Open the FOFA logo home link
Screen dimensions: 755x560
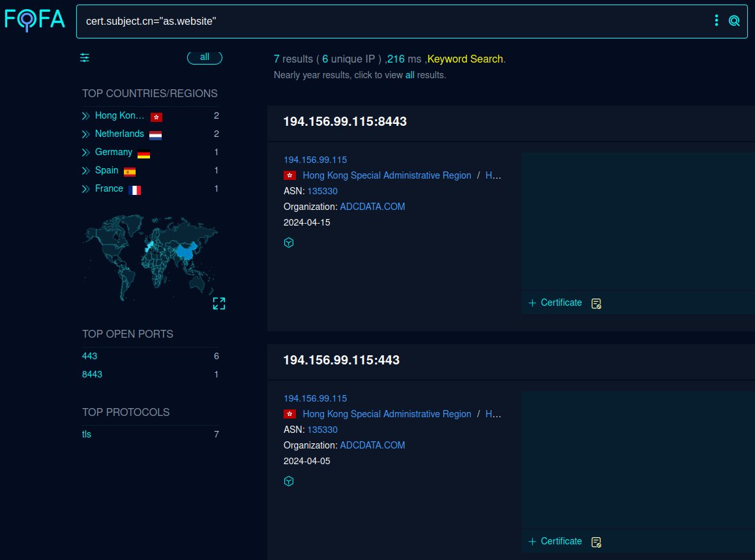[34, 20]
